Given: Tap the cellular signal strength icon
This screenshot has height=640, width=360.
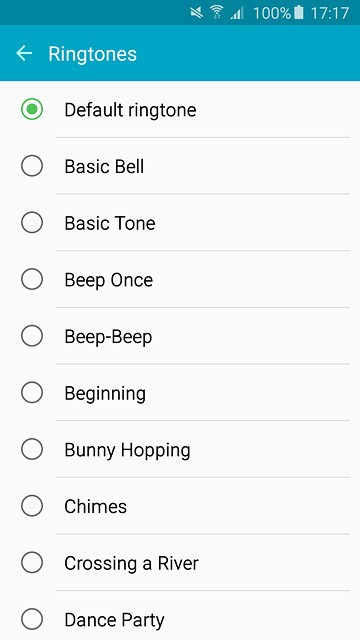Looking at the screenshot, I should coord(237,13).
